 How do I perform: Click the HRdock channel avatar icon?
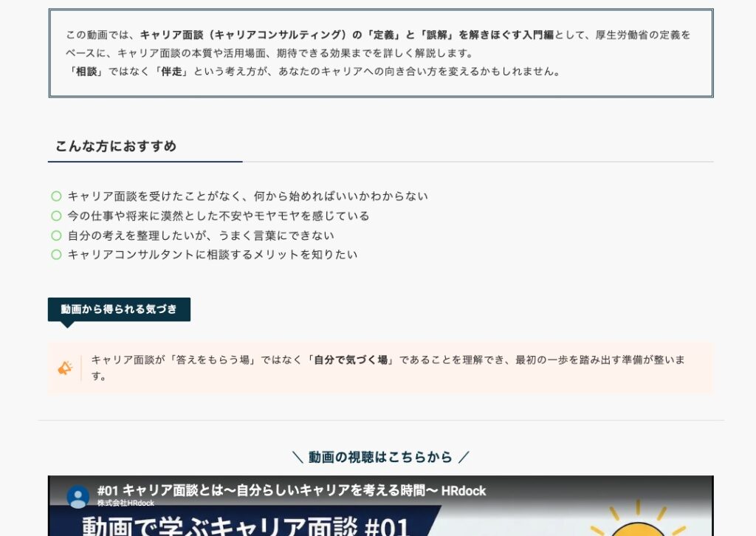click(78, 496)
